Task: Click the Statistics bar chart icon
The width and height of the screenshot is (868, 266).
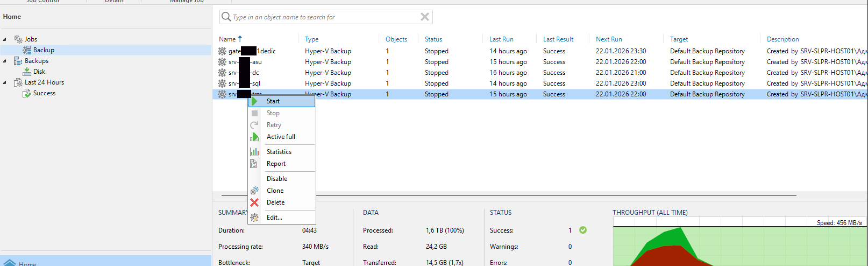Action: [x=254, y=152]
